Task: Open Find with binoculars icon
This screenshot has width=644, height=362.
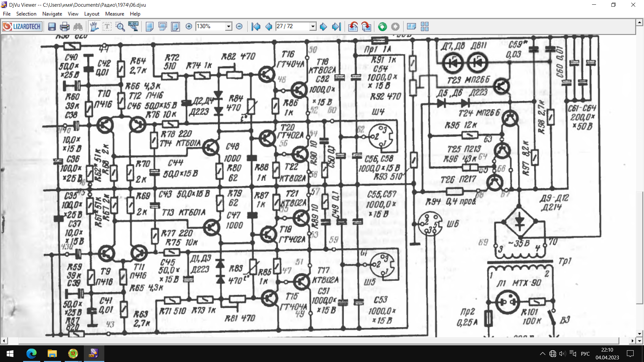Action: pyautogui.click(x=78, y=26)
